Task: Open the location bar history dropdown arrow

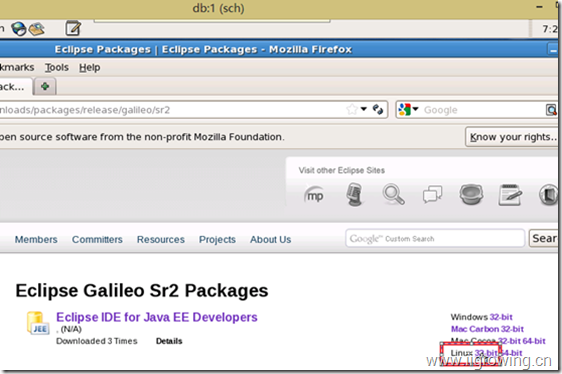Action: click(364, 109)
